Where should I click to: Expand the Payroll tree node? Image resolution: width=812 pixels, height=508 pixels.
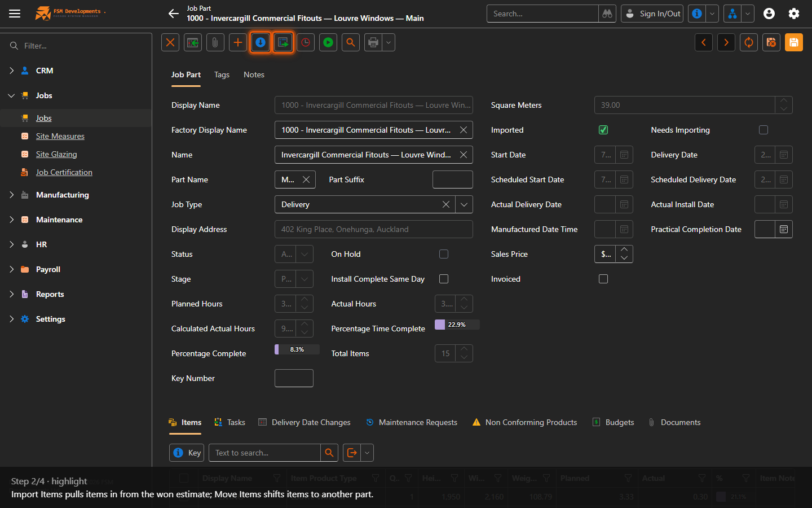click(11, 269)
